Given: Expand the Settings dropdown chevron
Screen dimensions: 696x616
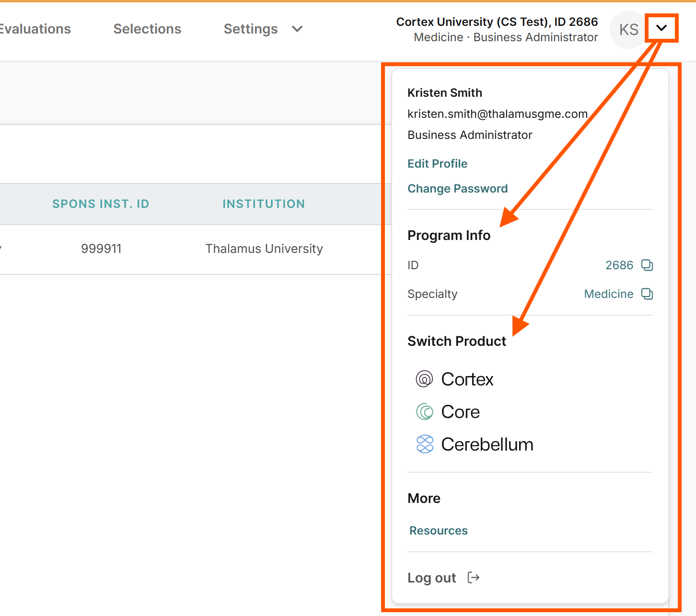Looking at the screenshot, I should [297, 29].
